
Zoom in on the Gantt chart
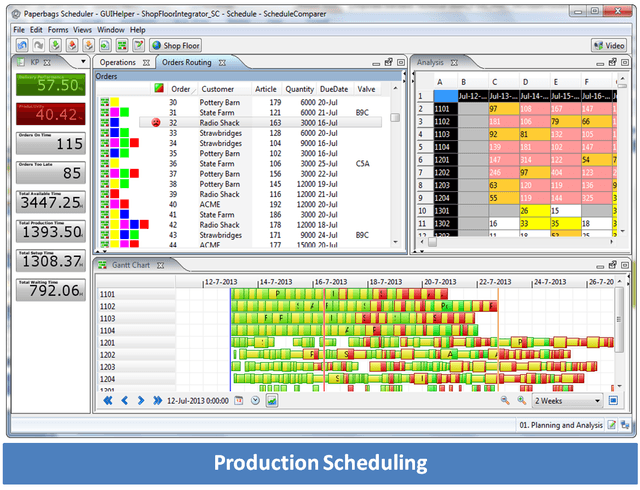(522, 401)
